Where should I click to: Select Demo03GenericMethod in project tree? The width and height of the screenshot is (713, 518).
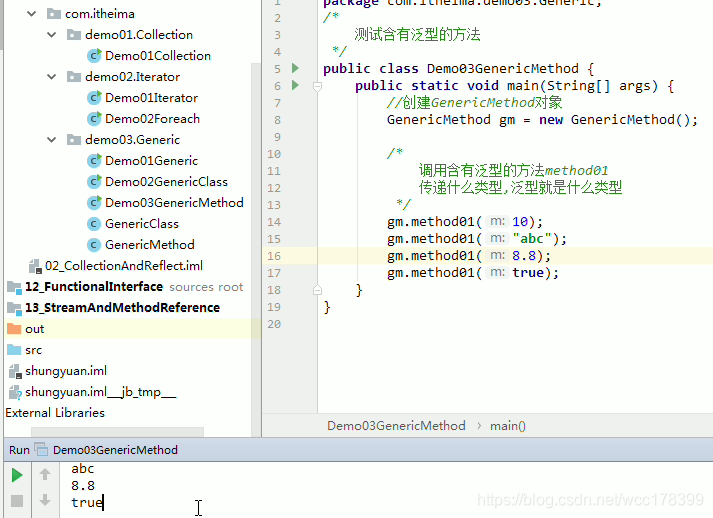[174, 202]
